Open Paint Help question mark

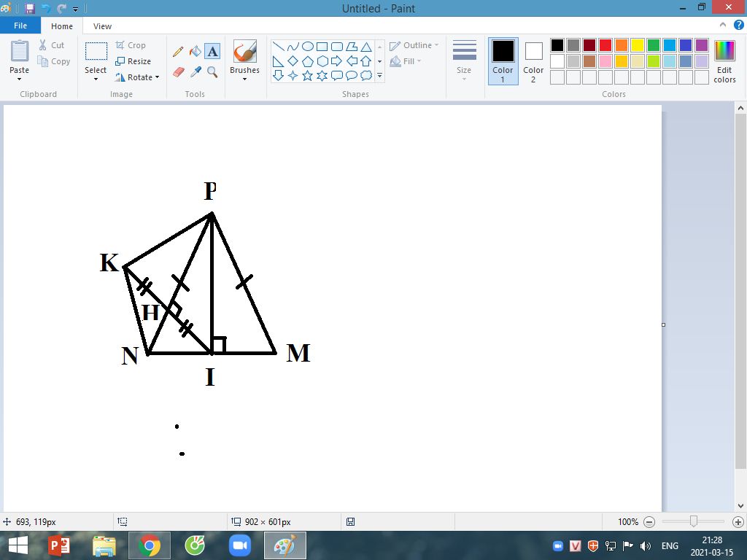738,26
